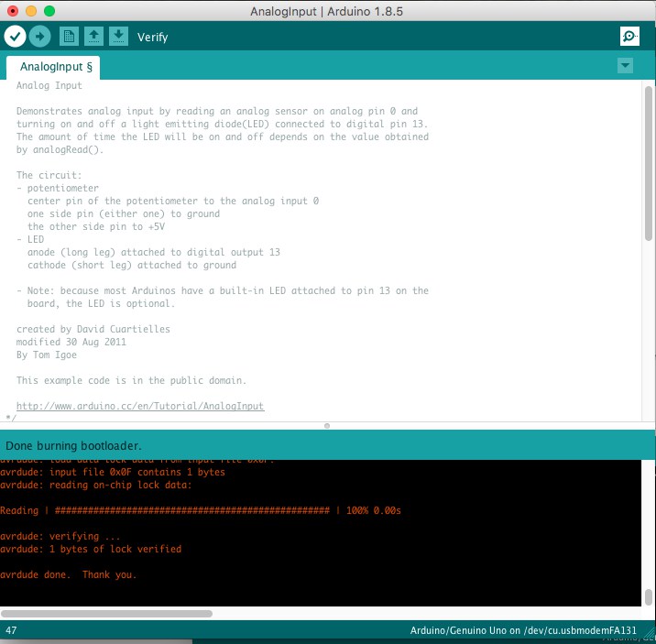Open a sketch with the Open icon
Screen dimensions: 656x644
(x=93, y=37)
